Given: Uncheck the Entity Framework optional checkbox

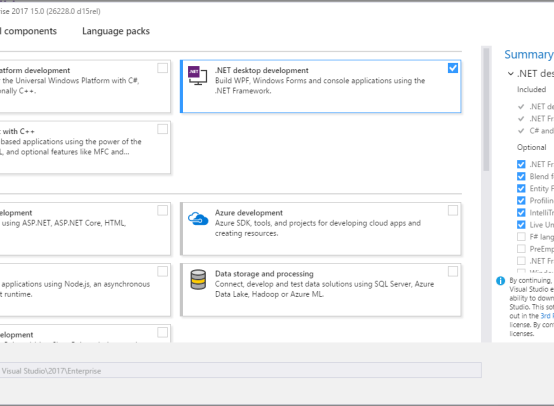Looking at the screenshot, I should point(521,188).
